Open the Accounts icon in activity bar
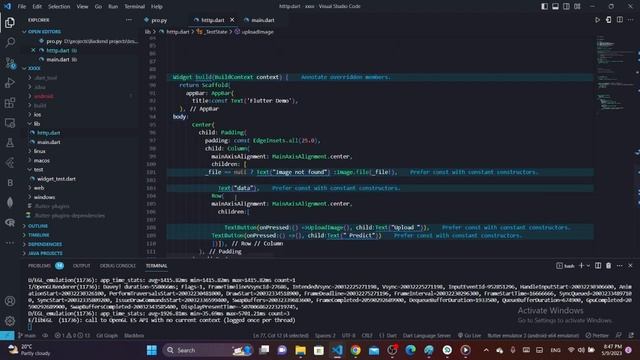The height and width of the screenshot is (360, 640). (10, 301)
